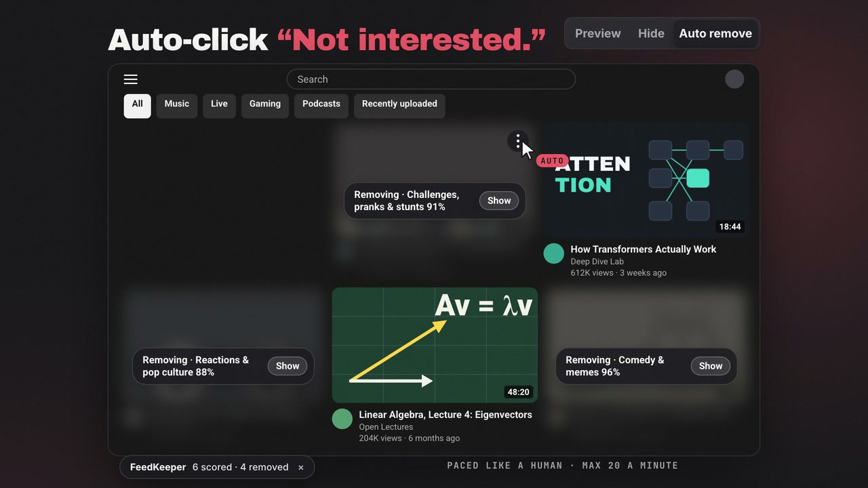The width and height of the screenshot is (868, 488).
Task: Open the How Transformers Actually Work thumbnail
Action: (645, 180)
